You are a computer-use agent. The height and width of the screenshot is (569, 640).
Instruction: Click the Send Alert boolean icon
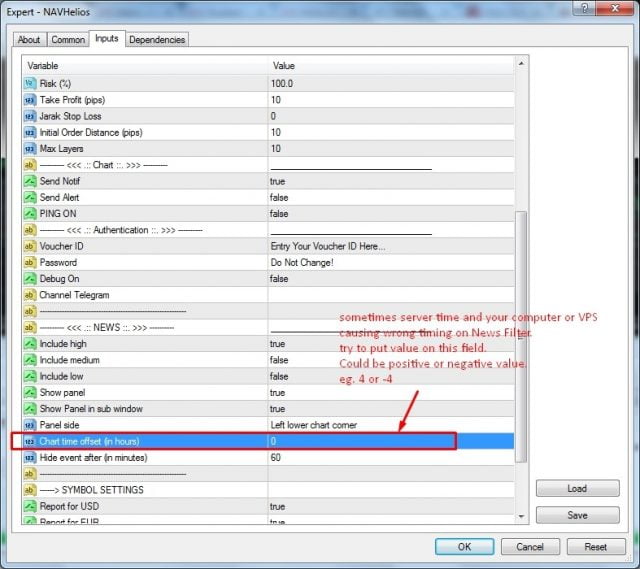coord(30,198)
